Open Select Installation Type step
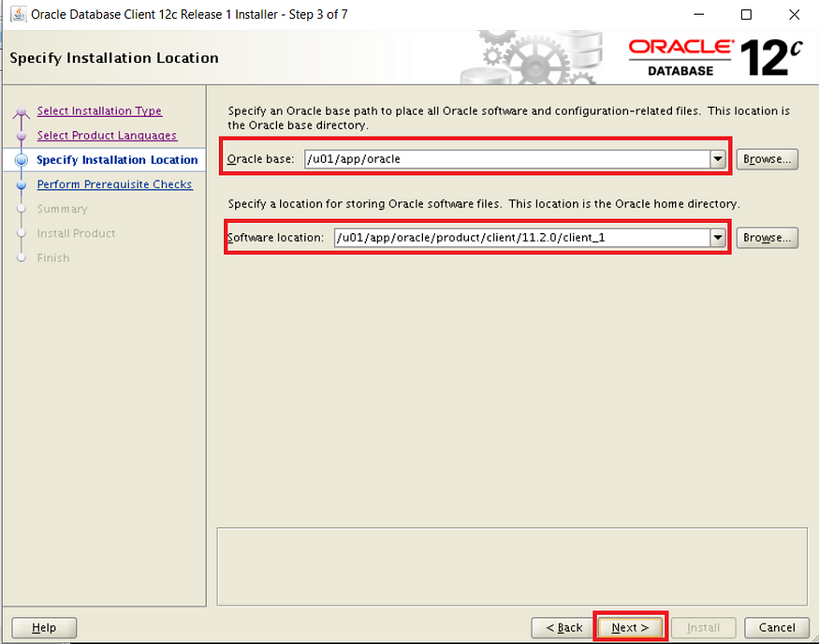 click(x=99, y=110)
